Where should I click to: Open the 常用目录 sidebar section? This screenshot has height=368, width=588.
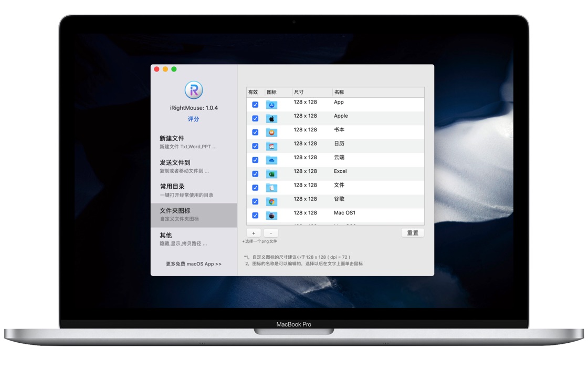(194, 190)
